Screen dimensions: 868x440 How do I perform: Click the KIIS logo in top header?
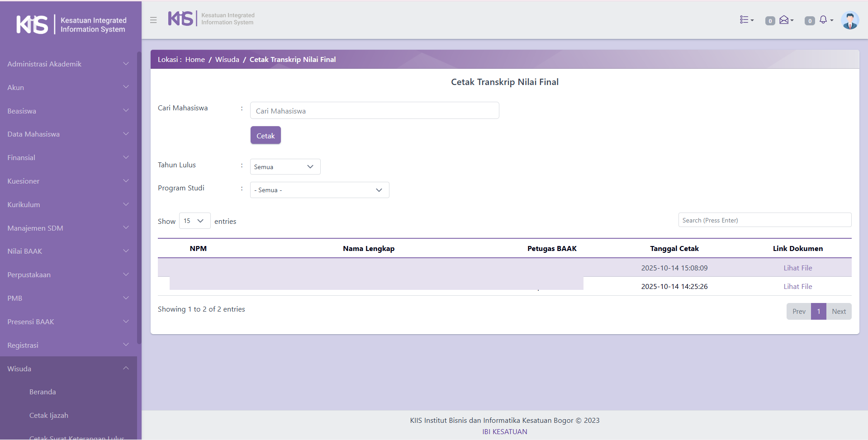[x=181, y=19]
